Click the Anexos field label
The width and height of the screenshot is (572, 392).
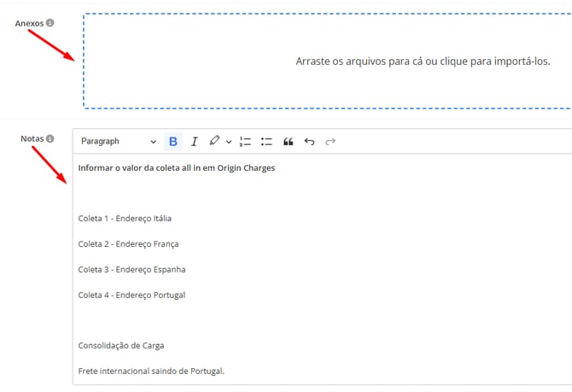pos(29,23)
